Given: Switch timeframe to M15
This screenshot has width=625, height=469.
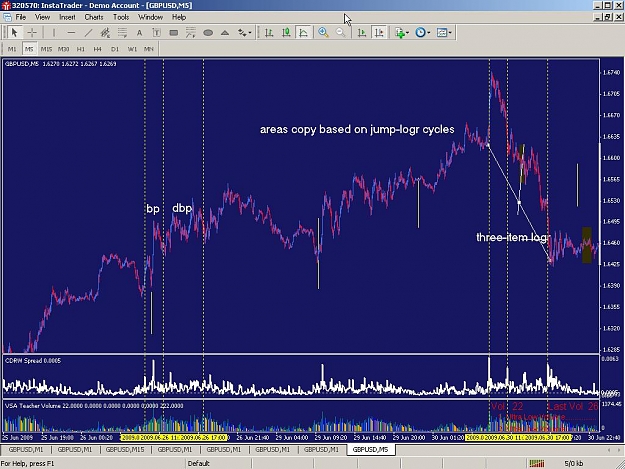Looking at the screenshot, I should [46, 49].
